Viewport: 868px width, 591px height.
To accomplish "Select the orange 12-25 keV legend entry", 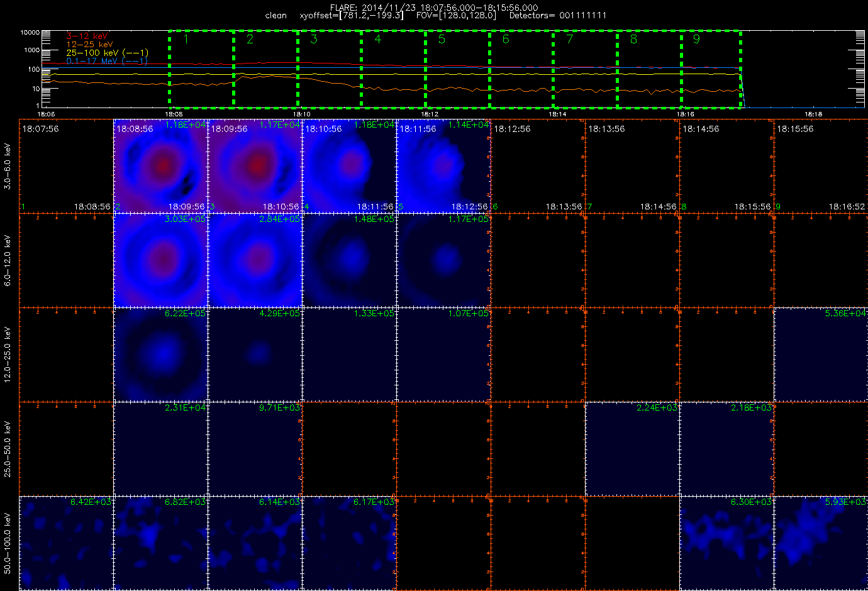I will tap(89, 45).
